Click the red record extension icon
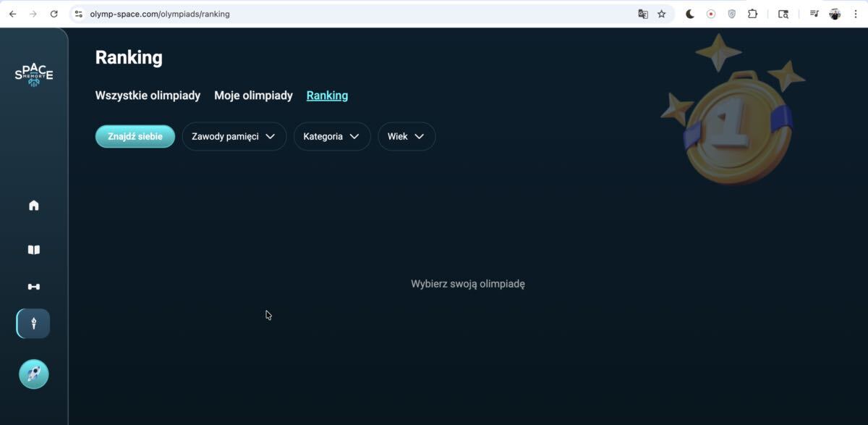 [x=711, y=14]
